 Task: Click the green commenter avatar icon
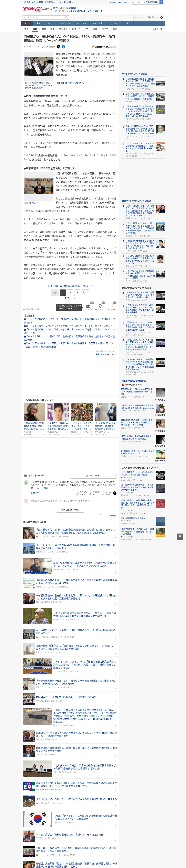[x=26, y=482]
